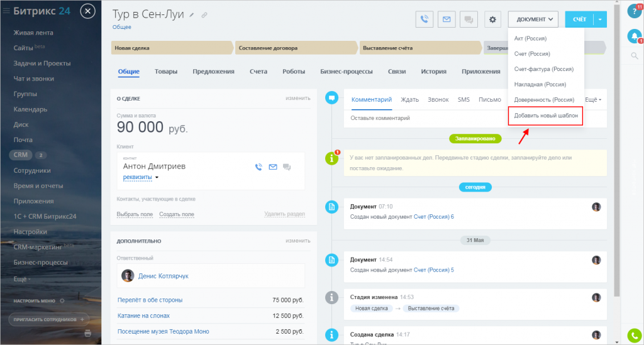The width and height of the screenshot is (644, 345).
Task: Select the Ждать tab in the timeline editor
Action: [410, 100]
